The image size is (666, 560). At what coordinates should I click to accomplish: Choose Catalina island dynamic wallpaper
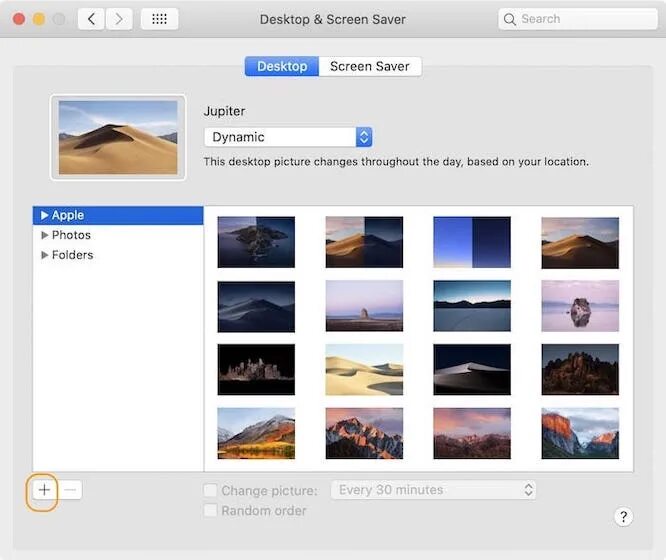click(256, 242)
